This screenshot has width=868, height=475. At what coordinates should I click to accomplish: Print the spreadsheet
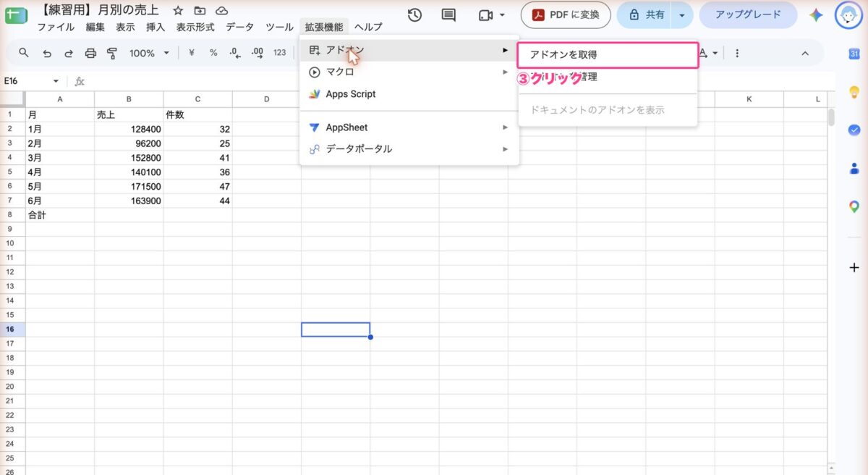(x=90, y=53)
